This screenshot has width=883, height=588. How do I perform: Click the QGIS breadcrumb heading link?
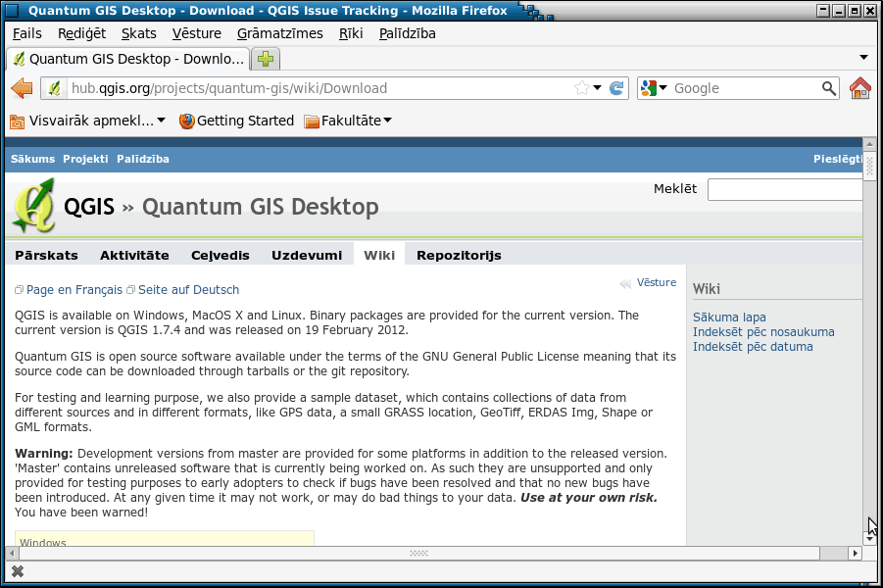tap(89, 207)
